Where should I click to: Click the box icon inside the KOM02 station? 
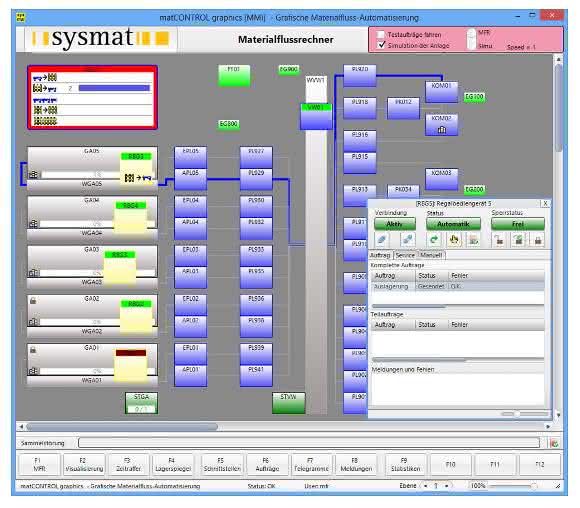[x=442, y=129]
